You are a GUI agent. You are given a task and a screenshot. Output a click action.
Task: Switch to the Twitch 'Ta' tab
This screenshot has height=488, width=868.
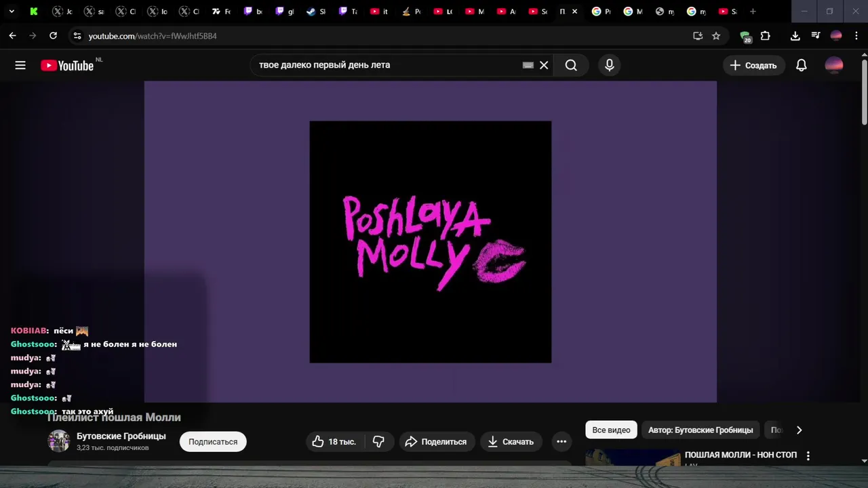[348, 12]
